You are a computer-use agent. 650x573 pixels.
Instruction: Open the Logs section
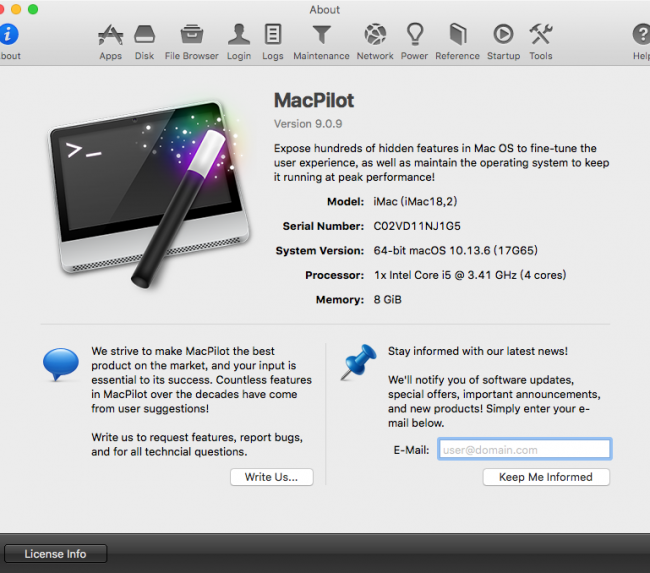(x=273, y=41)
